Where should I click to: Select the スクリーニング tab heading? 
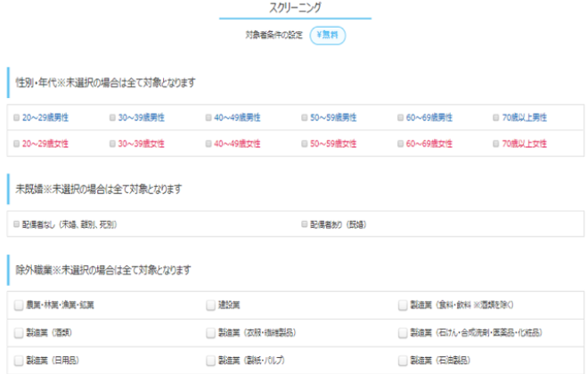click(x=294, y=8)
